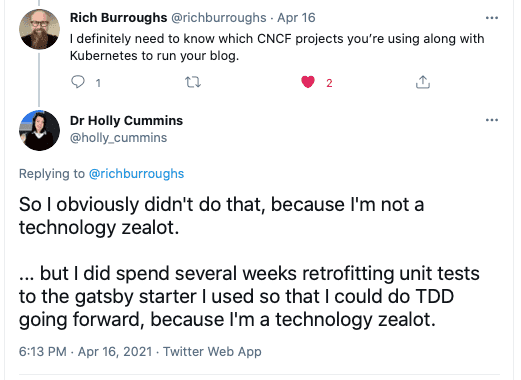
Task: Open the Apr 16 timestamp link
Action: click(296, 18)
